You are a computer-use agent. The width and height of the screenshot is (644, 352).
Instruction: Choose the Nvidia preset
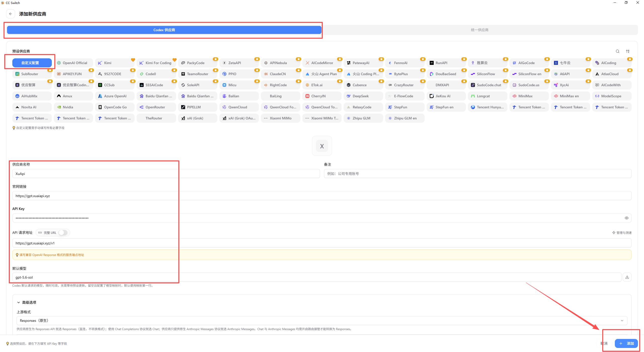click(x=73, y=107)
